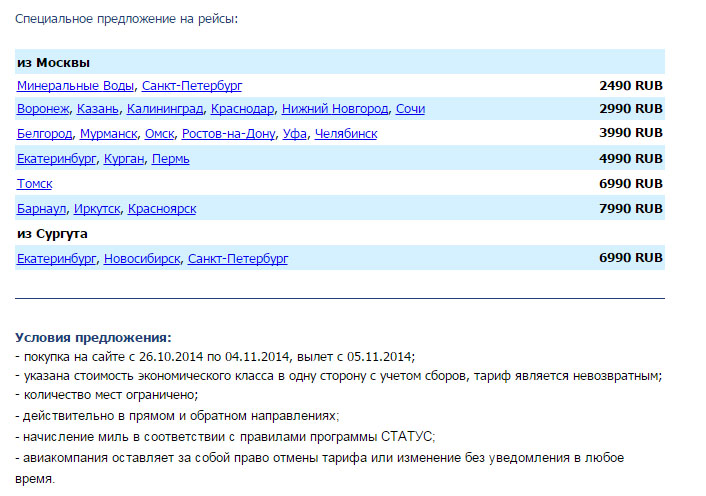The height and width of the screenshot is (496, 706).
Task: Click 6990 RUB price in the Новосибирск row
Action: click(x=631, y=257)
